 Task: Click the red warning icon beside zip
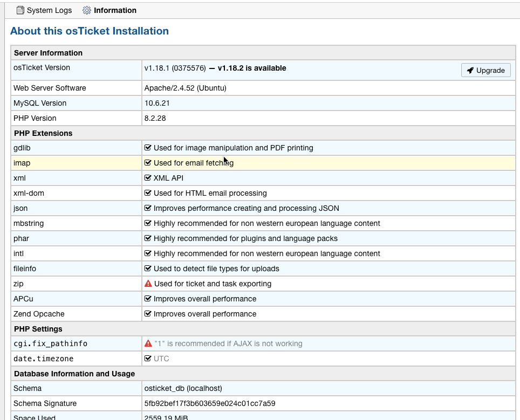click(x=148, y=284)
